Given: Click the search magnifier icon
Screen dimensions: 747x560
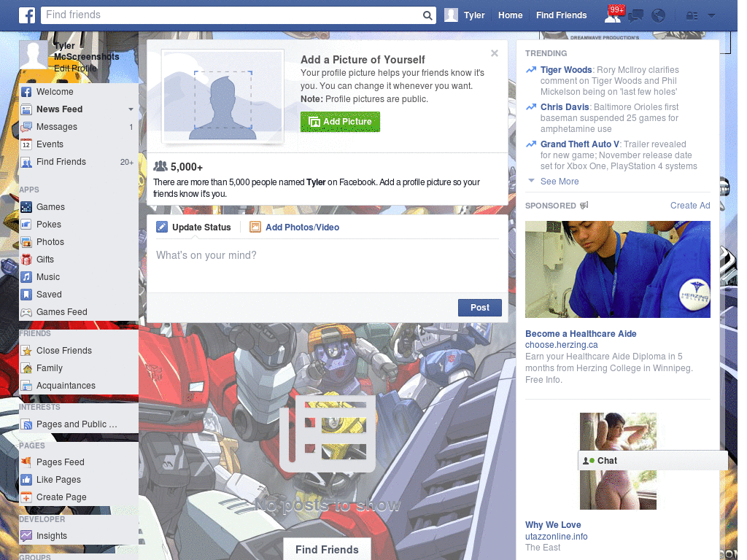Looking at the screenshot, I should pos(427,16).
